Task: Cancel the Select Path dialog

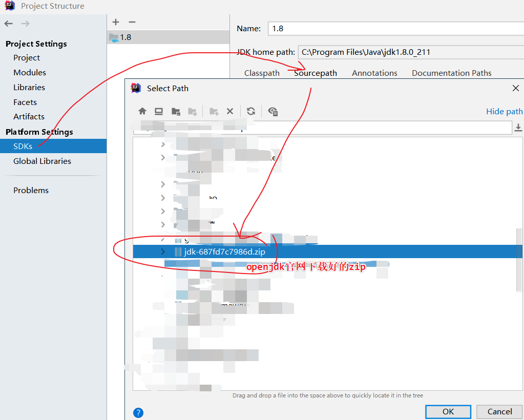Action: [499, 412]
